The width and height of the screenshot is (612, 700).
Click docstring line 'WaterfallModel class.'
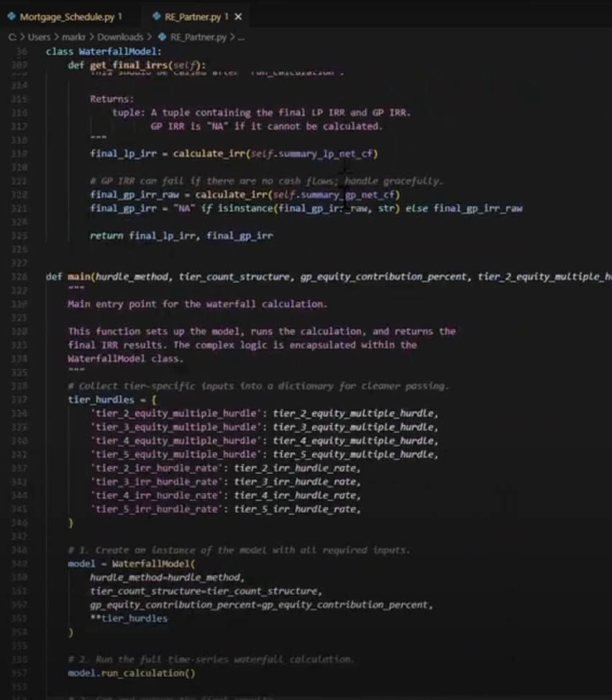click(x=125, y=358)
